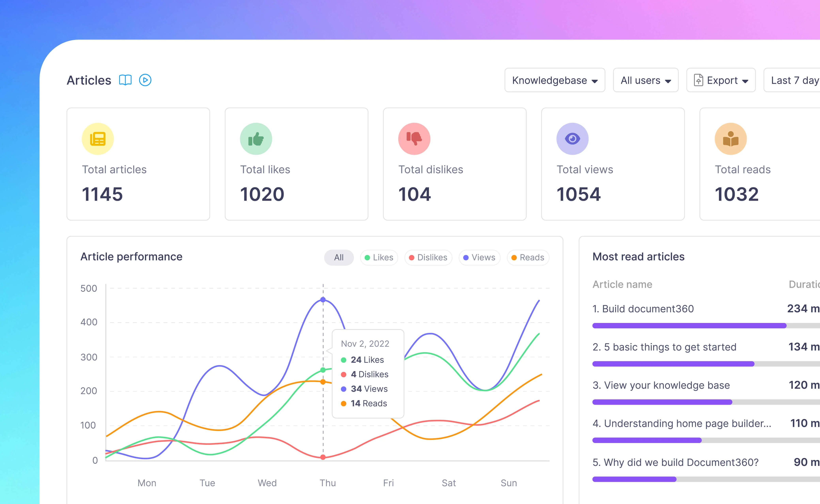This screenshot has width=820, height=504.
Task: Click the play video icon beside Articles
Action: [145, 80]
